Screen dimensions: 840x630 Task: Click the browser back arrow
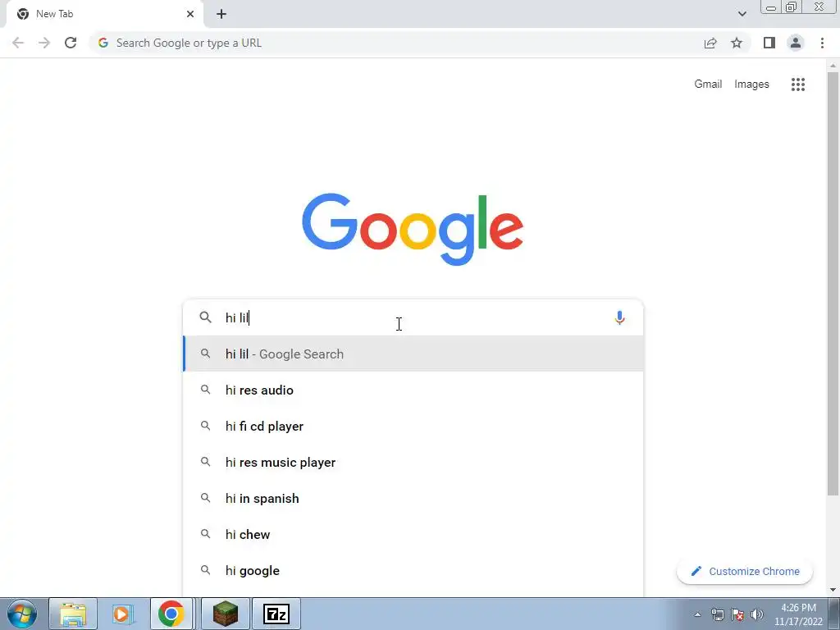pos(18,43)
